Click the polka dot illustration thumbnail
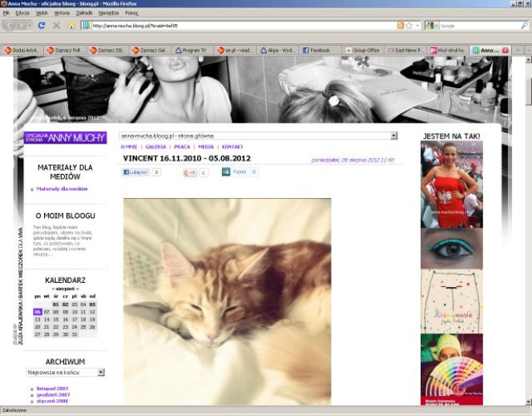 [x=452, y=301]
